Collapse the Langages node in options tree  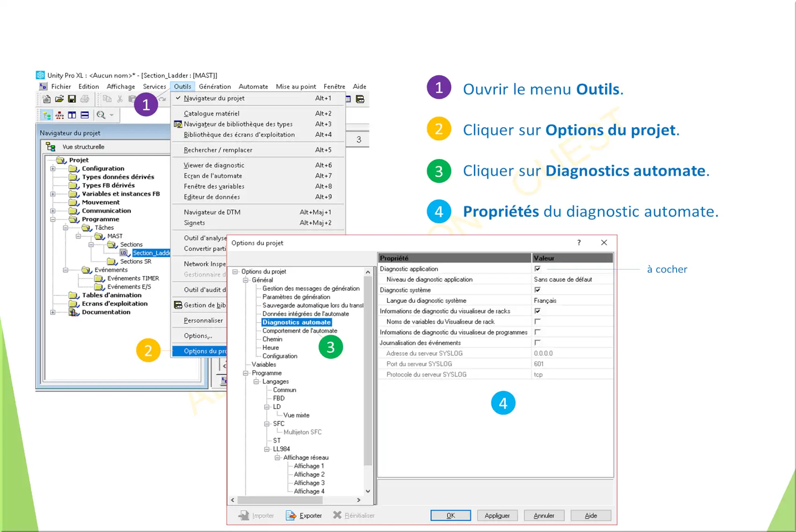(256, 382)
